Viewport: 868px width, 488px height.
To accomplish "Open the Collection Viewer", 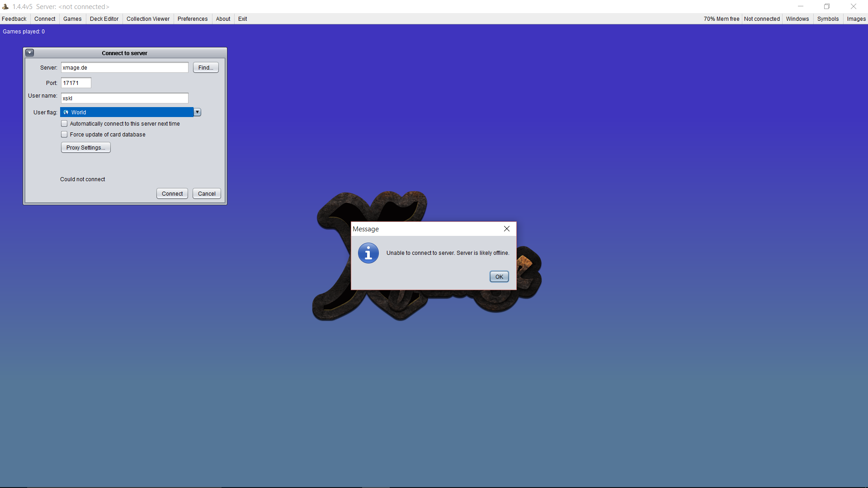I will [x=148, y=19].
